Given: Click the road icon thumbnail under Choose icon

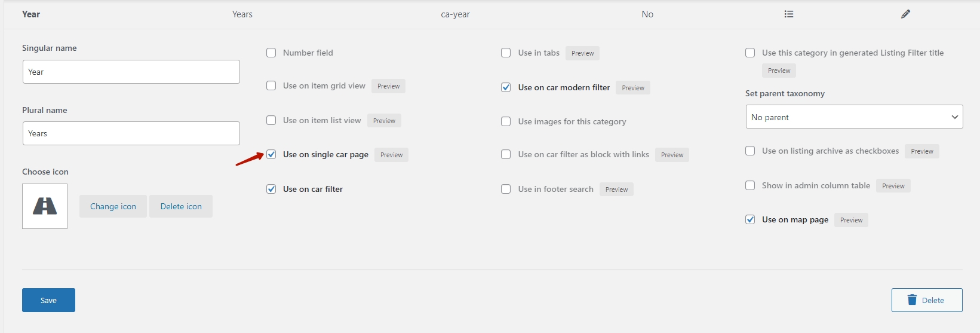Looking at the screenshot, I should tap(45, 206).
